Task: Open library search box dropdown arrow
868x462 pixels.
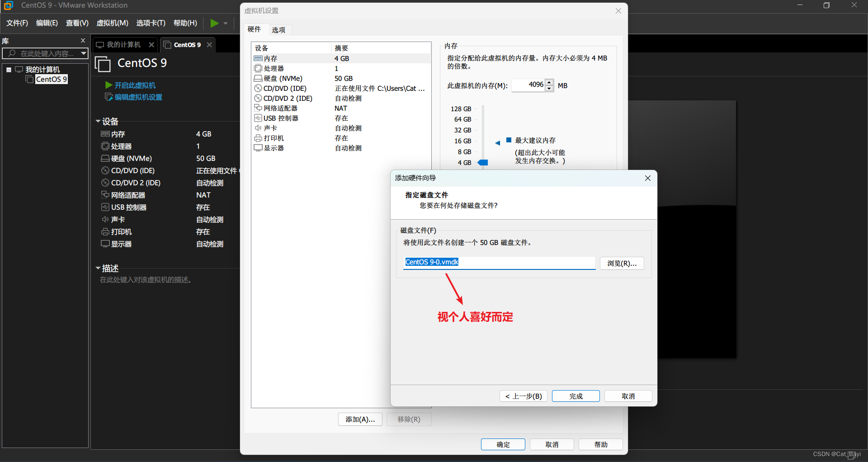Action: click(x=84, y=53)
